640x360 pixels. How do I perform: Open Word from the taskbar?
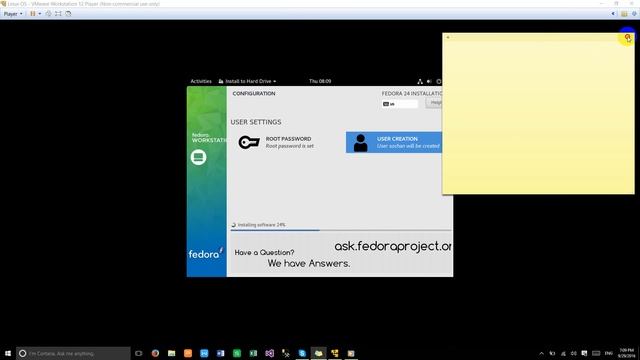(220, 353)
